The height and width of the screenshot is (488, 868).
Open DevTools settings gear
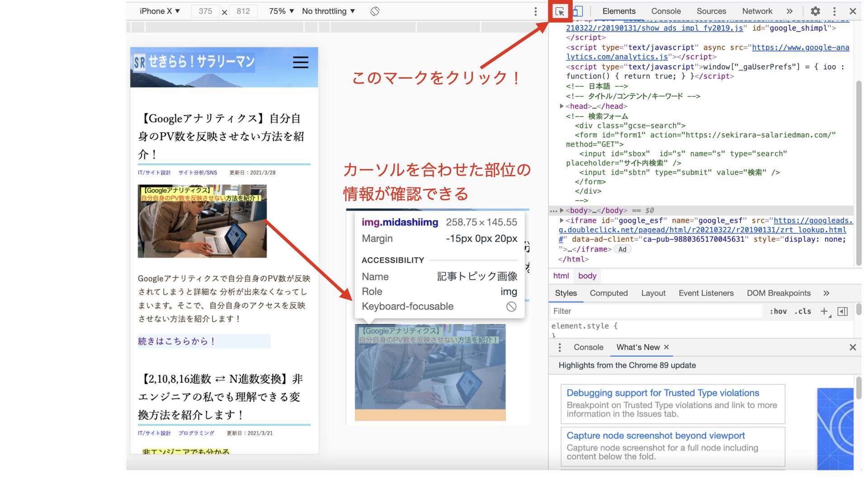[x=815, y=11]
